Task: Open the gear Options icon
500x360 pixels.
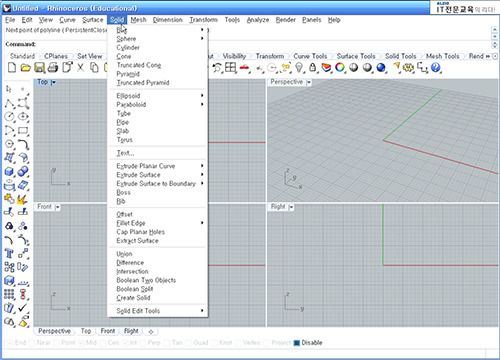Action: pyautogui.click(x=408, y=68)
